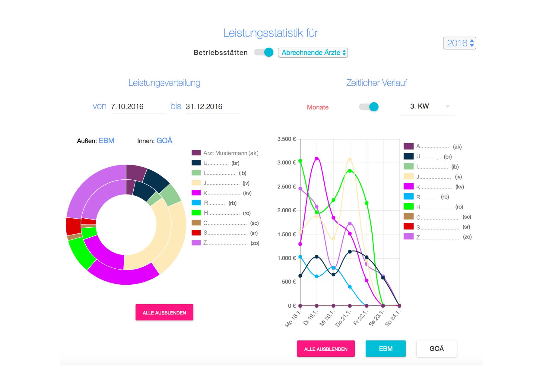Image resolution: width=543 pixels, height=392 pixels.
Task: Click the Arzt Mustermann (ak) purple swatch
Action: pos(196,153)
